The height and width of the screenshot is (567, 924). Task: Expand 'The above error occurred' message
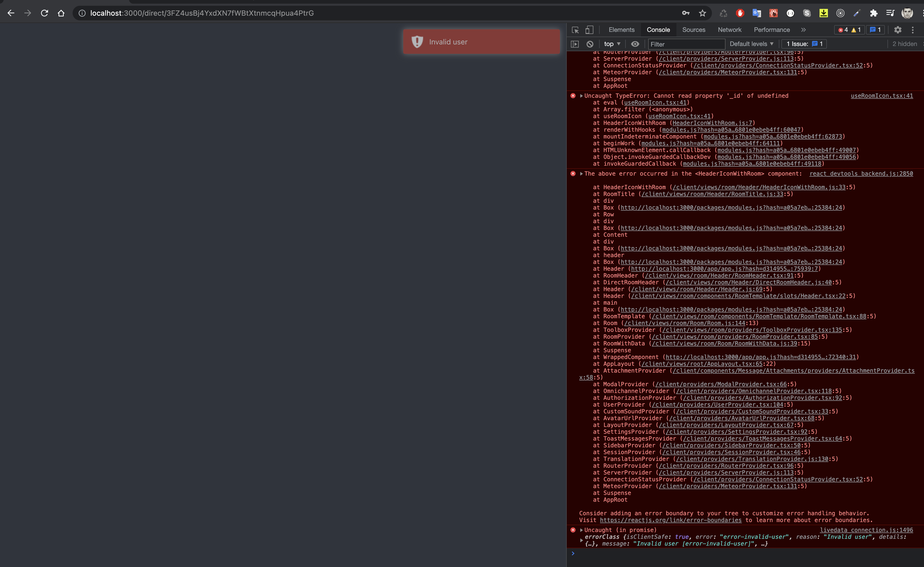pyautogui.click(x=581, y=174)
